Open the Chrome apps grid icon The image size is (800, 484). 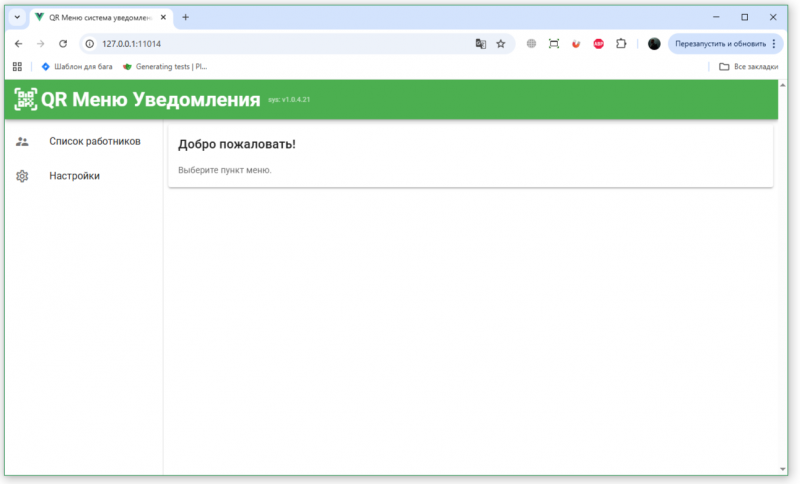17,67
